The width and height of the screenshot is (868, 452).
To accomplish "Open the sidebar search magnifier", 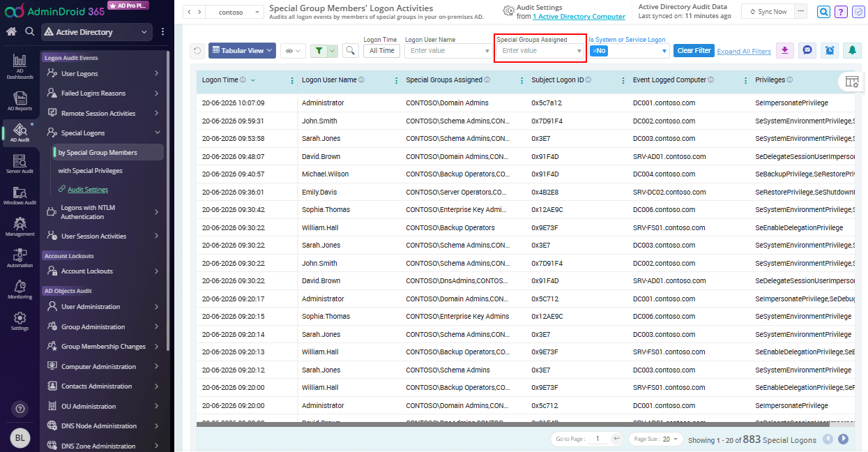I will point(29,31).
